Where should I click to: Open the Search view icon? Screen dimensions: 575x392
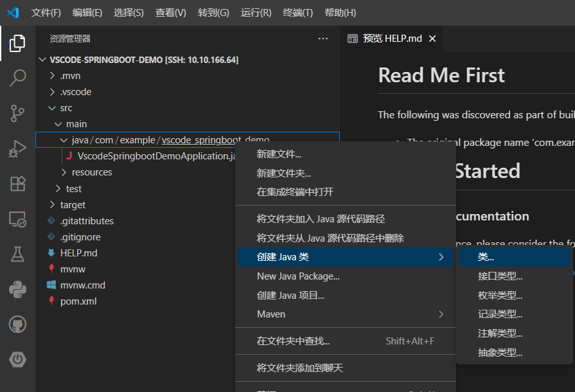pyautogui.click(x=17, y=78)
